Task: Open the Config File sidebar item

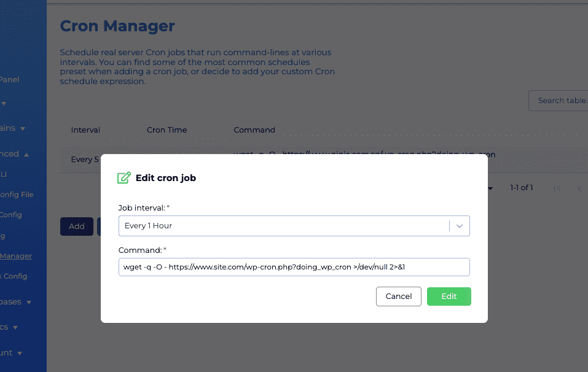Action: (x=17, y=195)
